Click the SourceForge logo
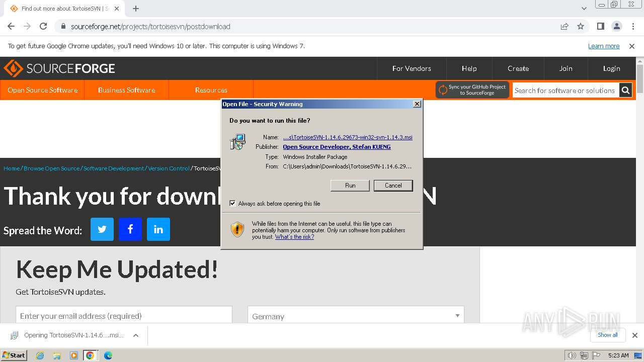This screenshot has height=362, width=644. pyautogui.click(x=59, y=68)
